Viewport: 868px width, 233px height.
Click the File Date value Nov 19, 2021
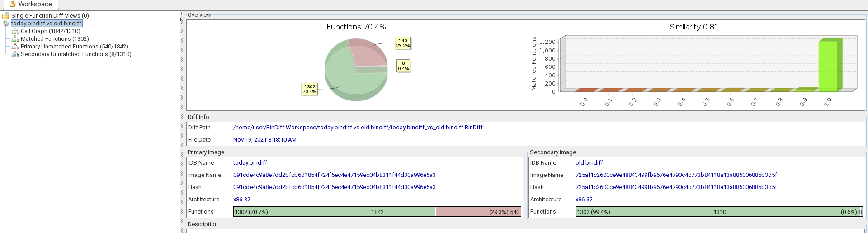click(264, 140)
